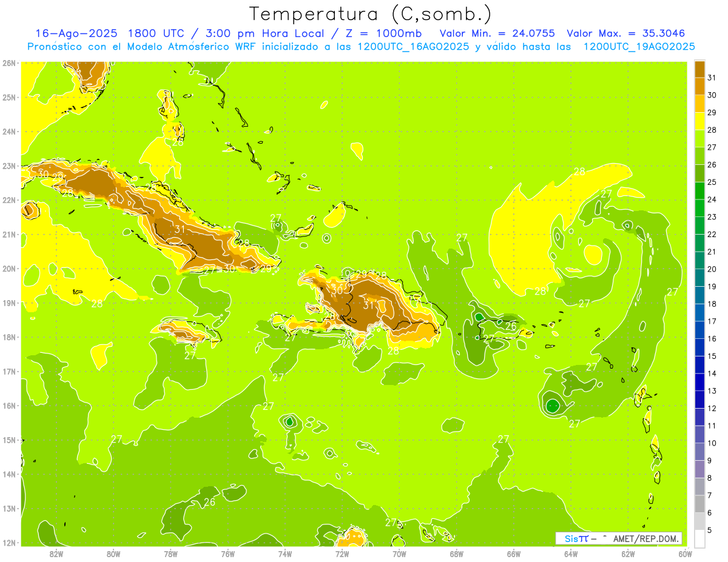
Task: Select the orange legend swatch between 30 and 31
Action: click(x=699, y=87)
